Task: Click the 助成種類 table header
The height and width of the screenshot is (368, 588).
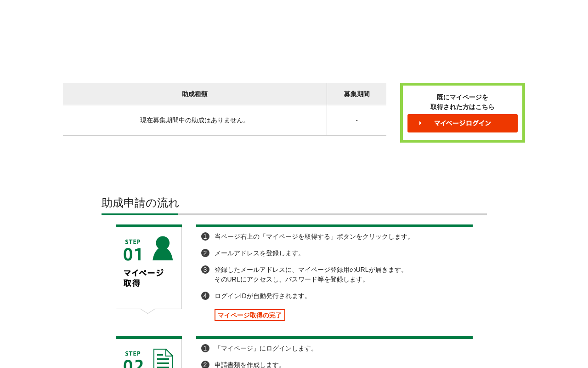Action: coord(195,94)
